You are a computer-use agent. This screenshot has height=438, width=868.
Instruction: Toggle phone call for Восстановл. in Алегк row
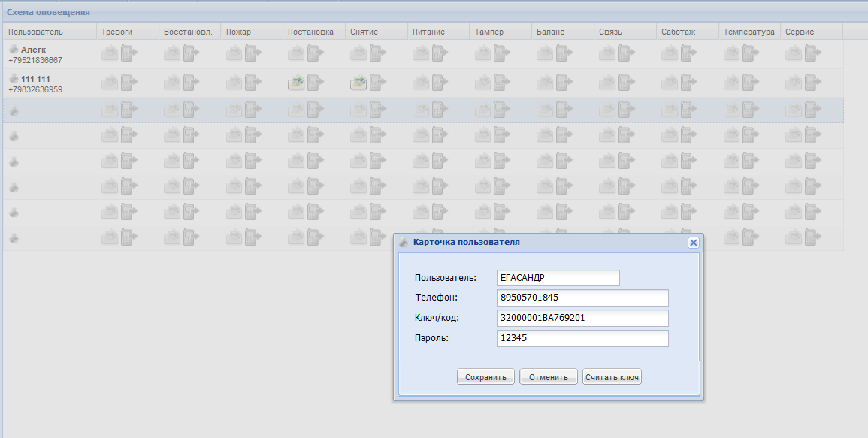click(191, 53)
